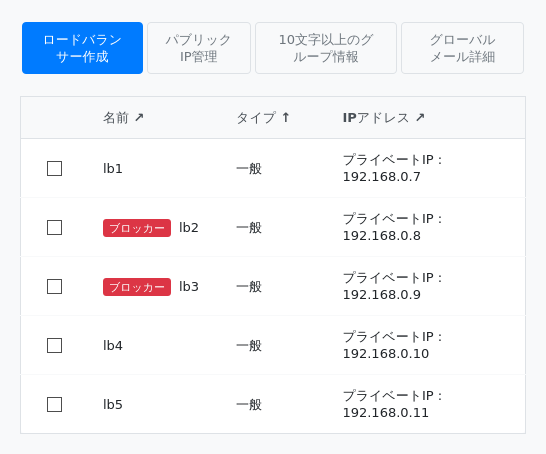Open グローバルメール詳細

click(462, 48)
